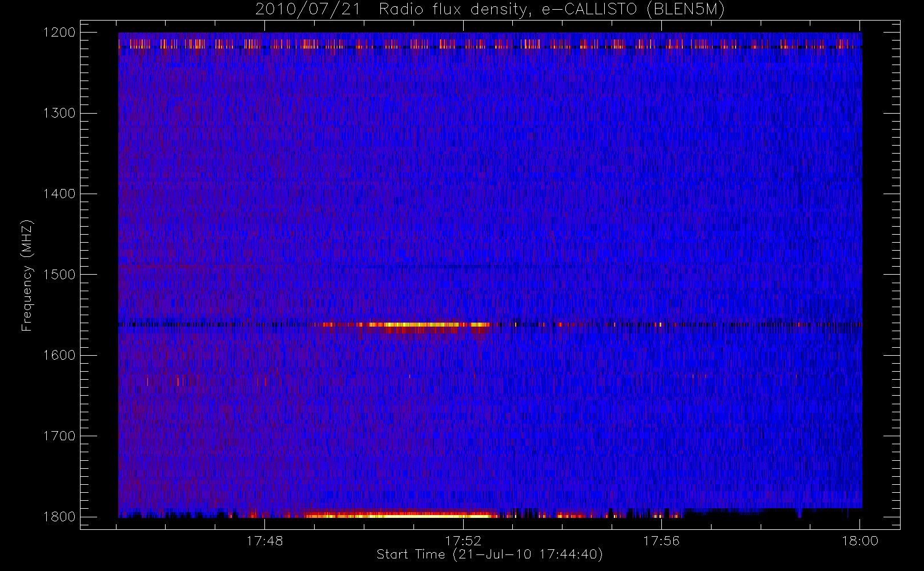
Task: Click the 'Frequency (MHz)' axis label
Action: click(27, 275)
